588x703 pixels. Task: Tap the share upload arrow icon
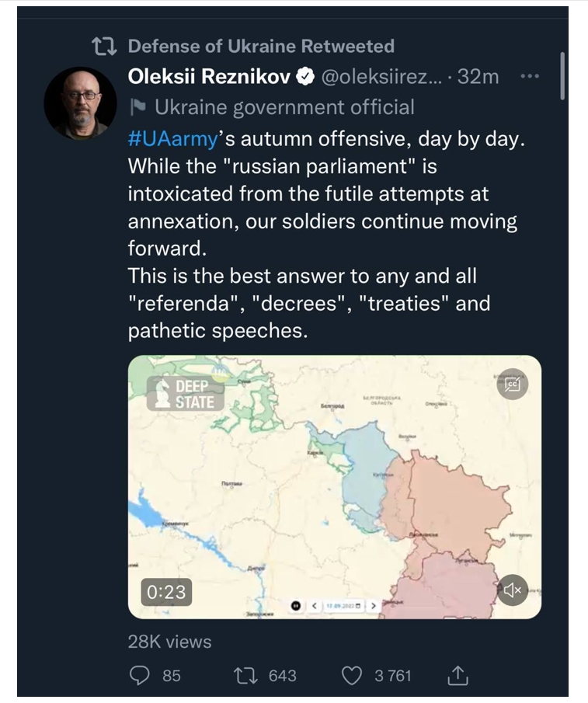456,675
